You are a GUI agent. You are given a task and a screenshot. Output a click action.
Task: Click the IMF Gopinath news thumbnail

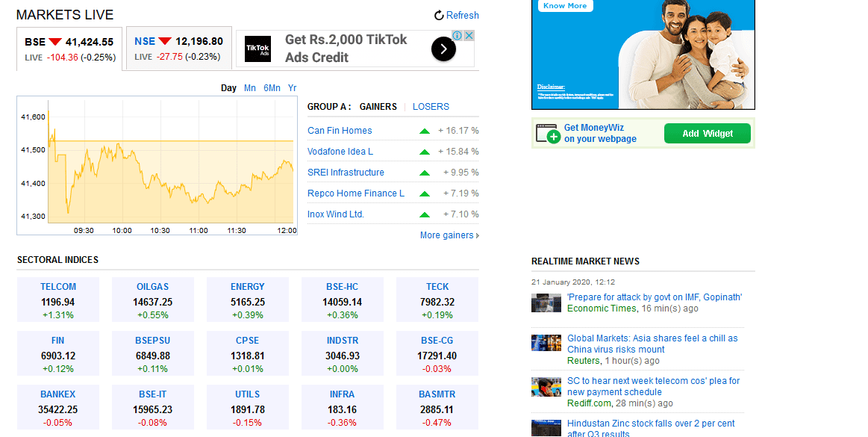(x=546, y=303)
